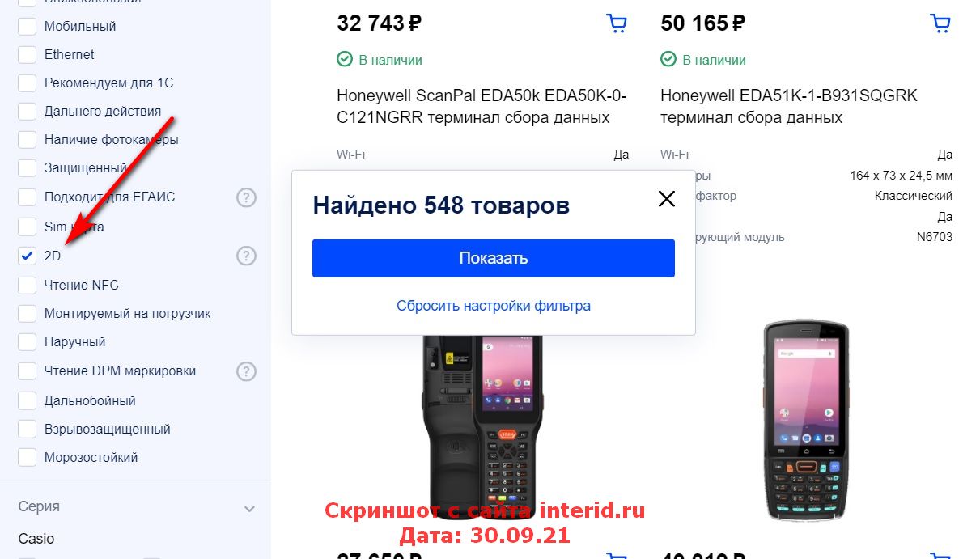Viewport: 980px width, 559px height.
Task: View the touchscreen terminal image on right
Action: [806, 420]
